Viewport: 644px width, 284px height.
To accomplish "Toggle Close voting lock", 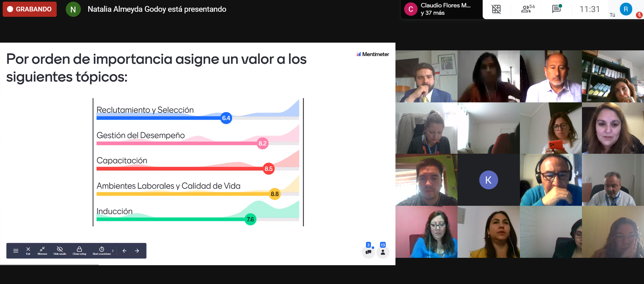I will pos(79,250).
